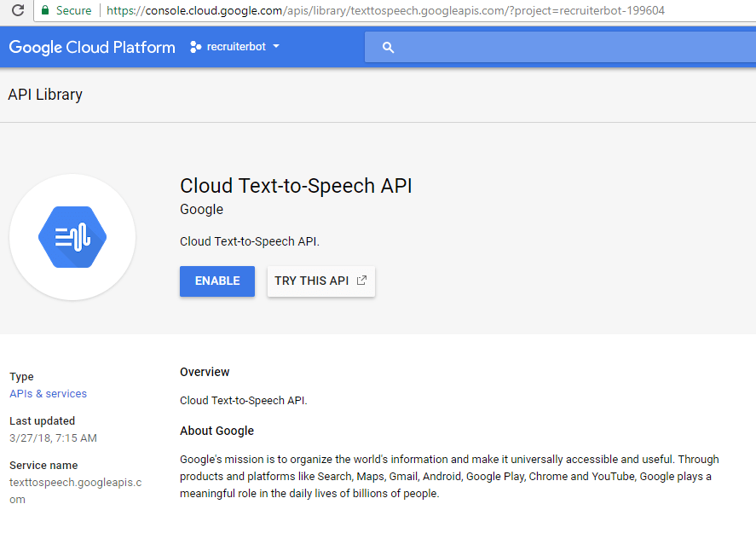756x533 pixels.
Task: Select the Google publisher name
Action: (x=200, y=209)
